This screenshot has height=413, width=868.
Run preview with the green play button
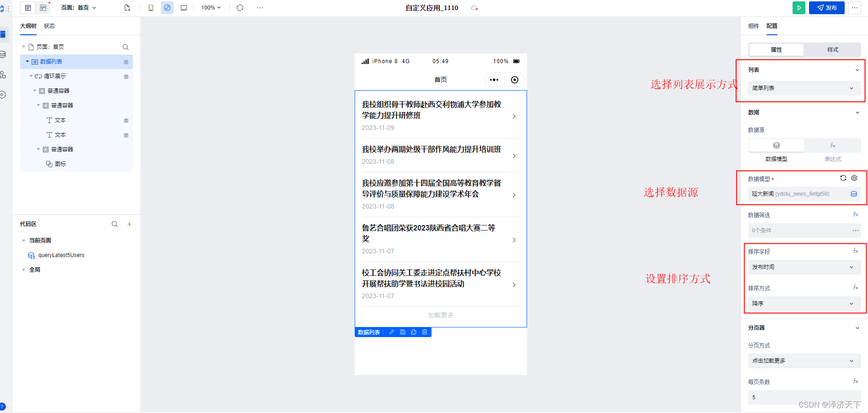click(x=799, y=8)
